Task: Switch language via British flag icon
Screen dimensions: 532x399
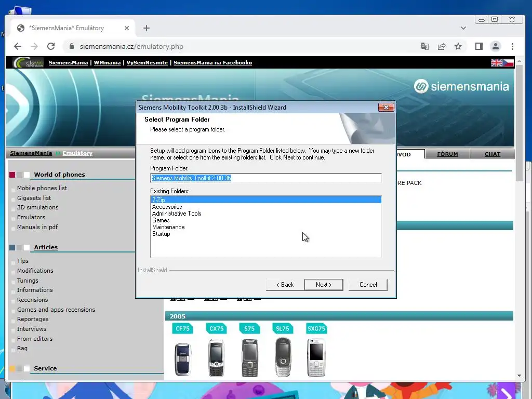Action: 496,62
